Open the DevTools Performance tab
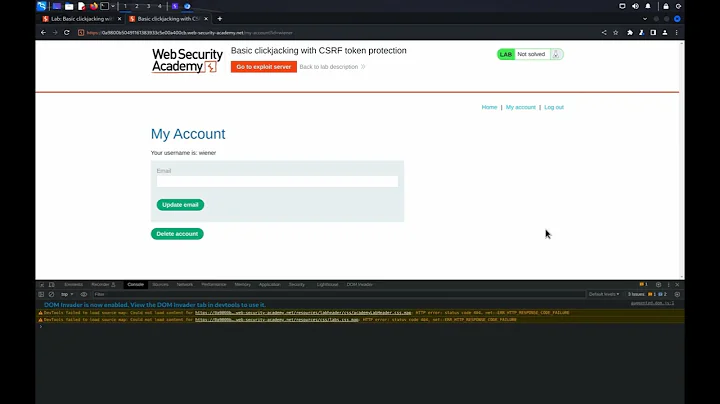 (214, 285)
